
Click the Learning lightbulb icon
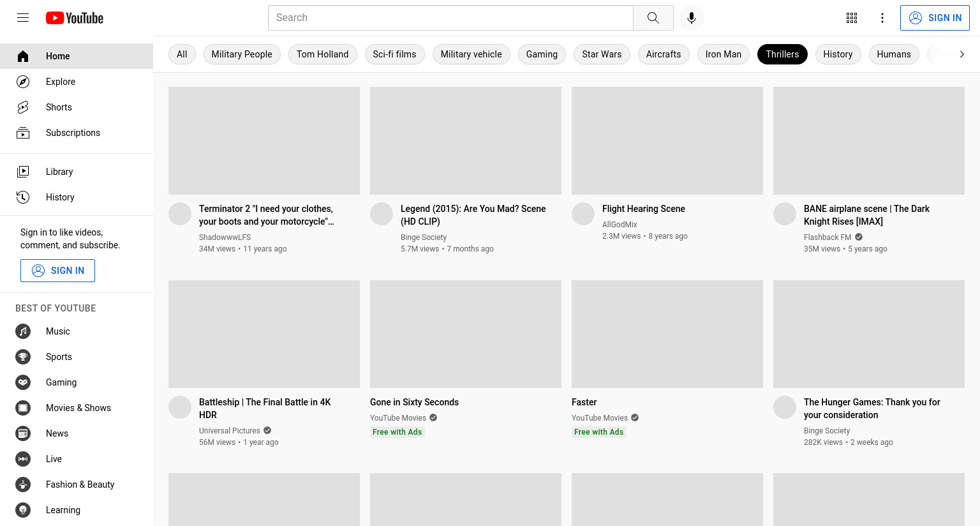(x=23, y=510)
